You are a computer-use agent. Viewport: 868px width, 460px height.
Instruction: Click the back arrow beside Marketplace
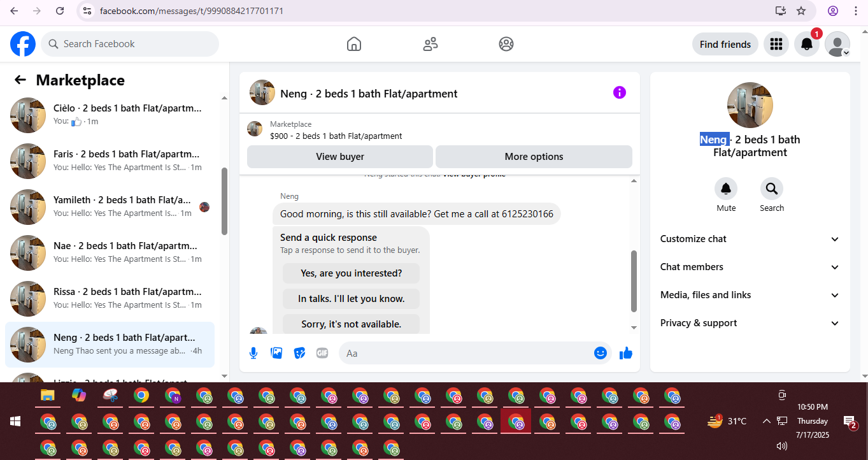click(20, 80)
